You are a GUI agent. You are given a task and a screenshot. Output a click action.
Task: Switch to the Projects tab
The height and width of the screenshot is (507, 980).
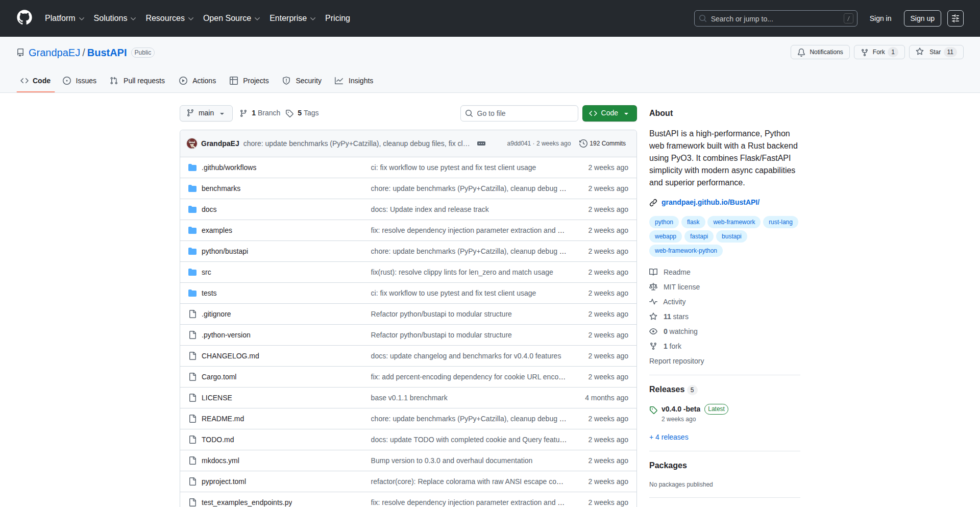[249, 81]
